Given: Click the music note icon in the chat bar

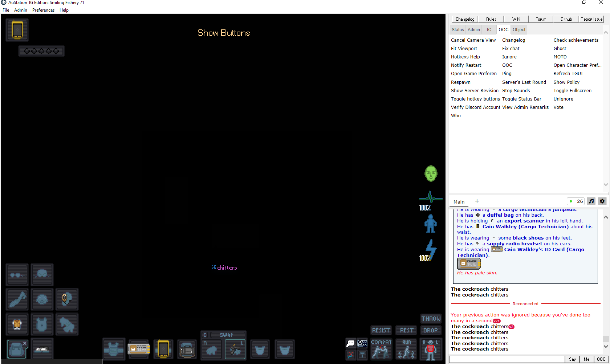Looking at the screenshot, I should coord(591,201).
